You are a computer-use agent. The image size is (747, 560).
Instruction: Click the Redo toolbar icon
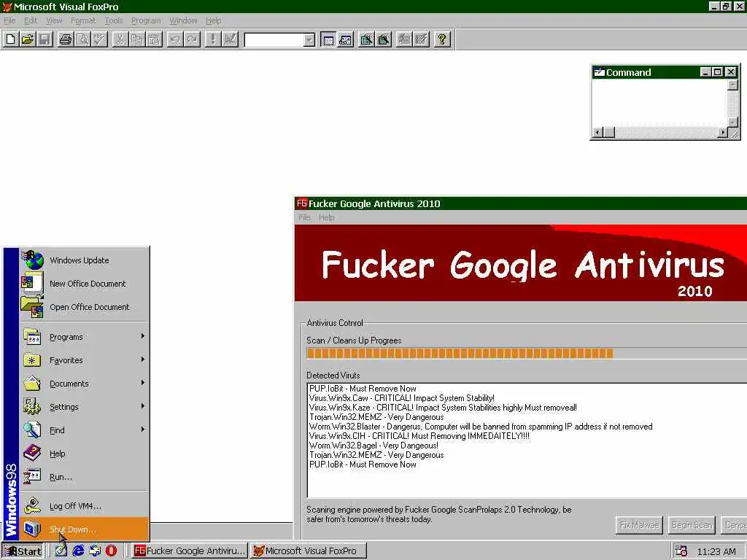click(x=192, y=39)
